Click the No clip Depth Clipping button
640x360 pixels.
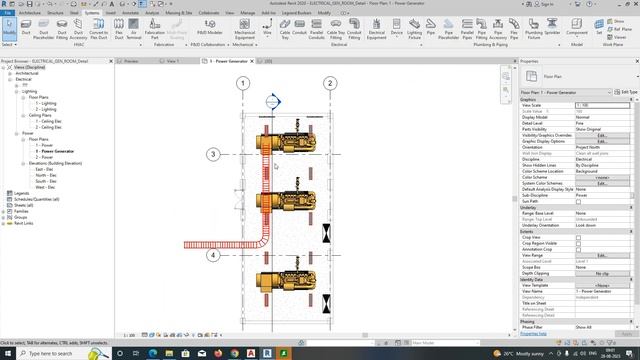602,273
